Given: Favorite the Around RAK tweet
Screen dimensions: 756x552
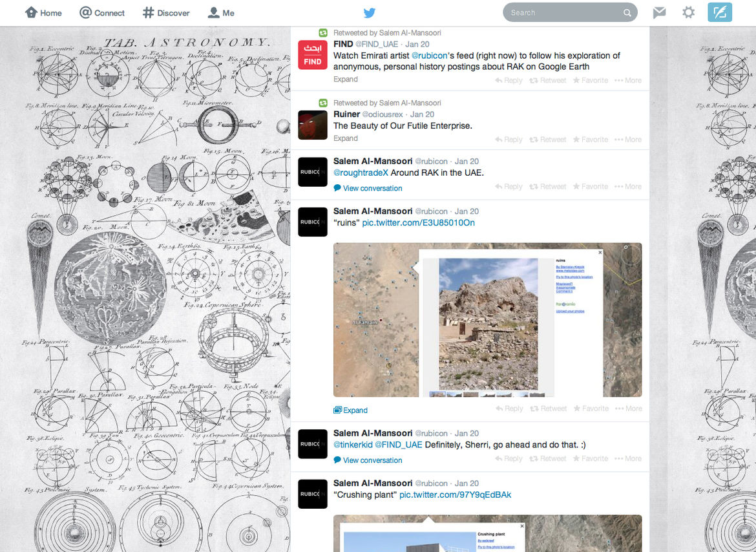Looking at the screenshot, I should coord(591,187).
